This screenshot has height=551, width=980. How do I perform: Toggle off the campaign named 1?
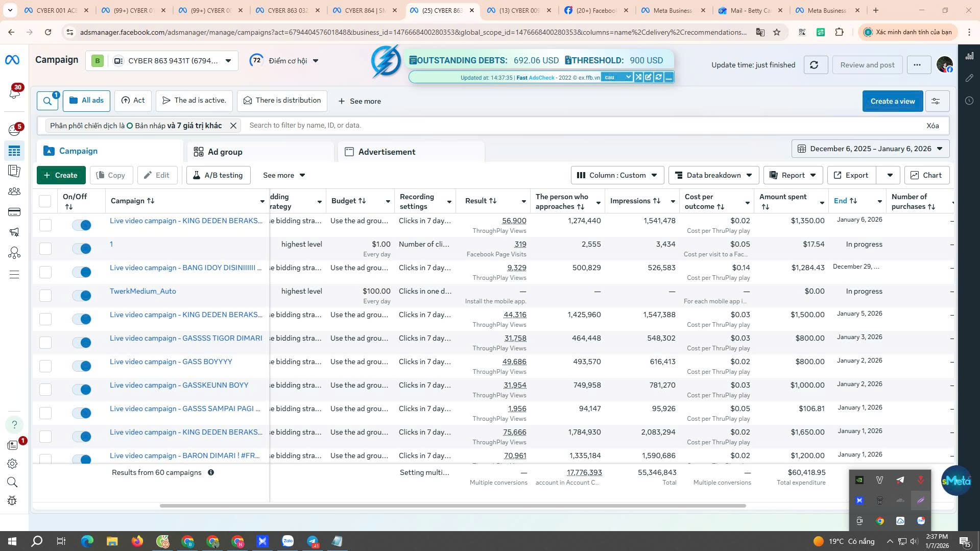(82, 249)
